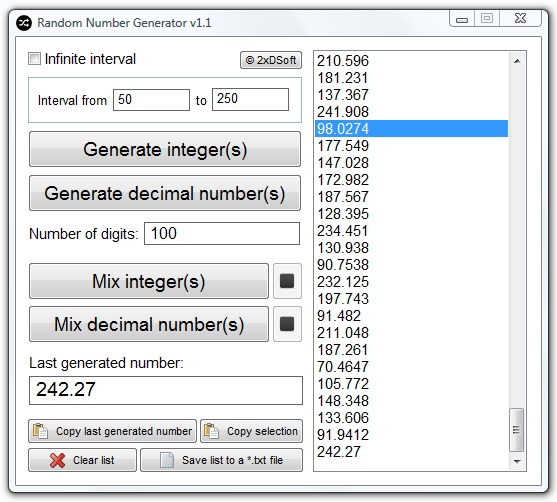The height and width of the screenshot is (502, 557).
Task: Click the list scrollbar thumb
Action: (x=517, y=430)
